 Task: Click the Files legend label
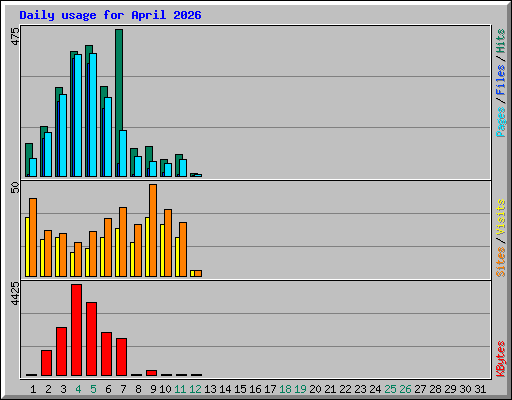[x=501, y=80]
